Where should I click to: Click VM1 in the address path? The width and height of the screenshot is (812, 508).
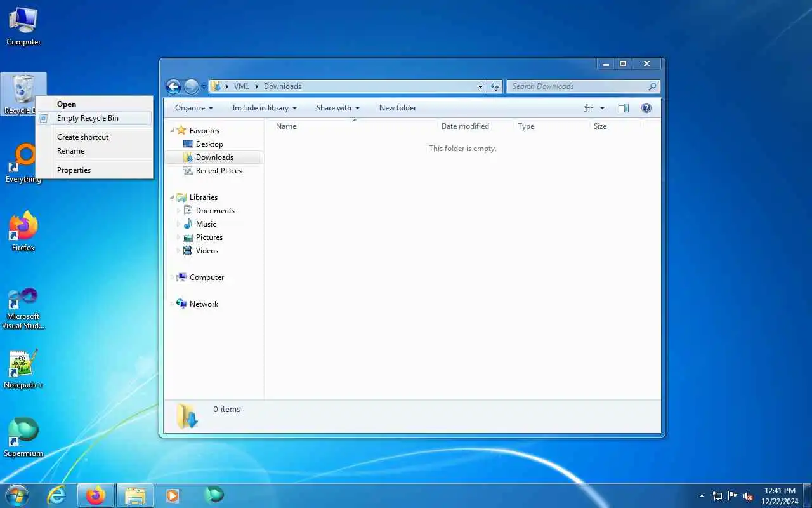pyautogui.click(x=241, y=86)
